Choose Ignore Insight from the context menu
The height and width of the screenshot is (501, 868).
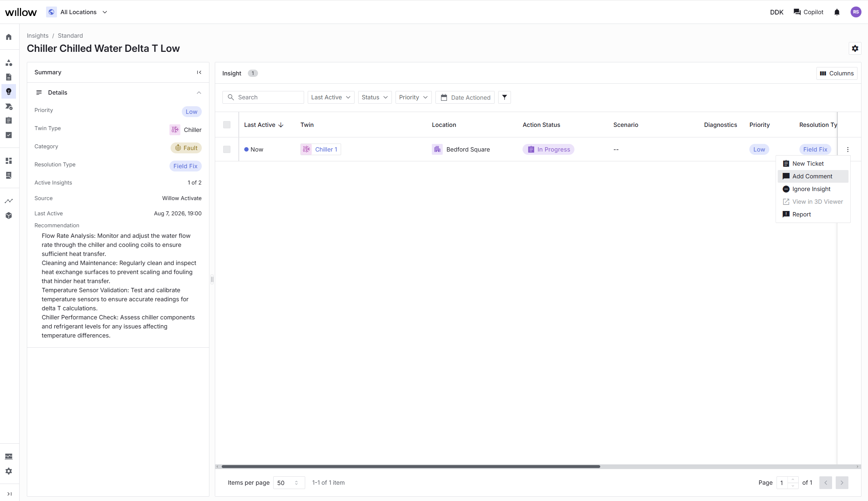[x=813, y=189]
